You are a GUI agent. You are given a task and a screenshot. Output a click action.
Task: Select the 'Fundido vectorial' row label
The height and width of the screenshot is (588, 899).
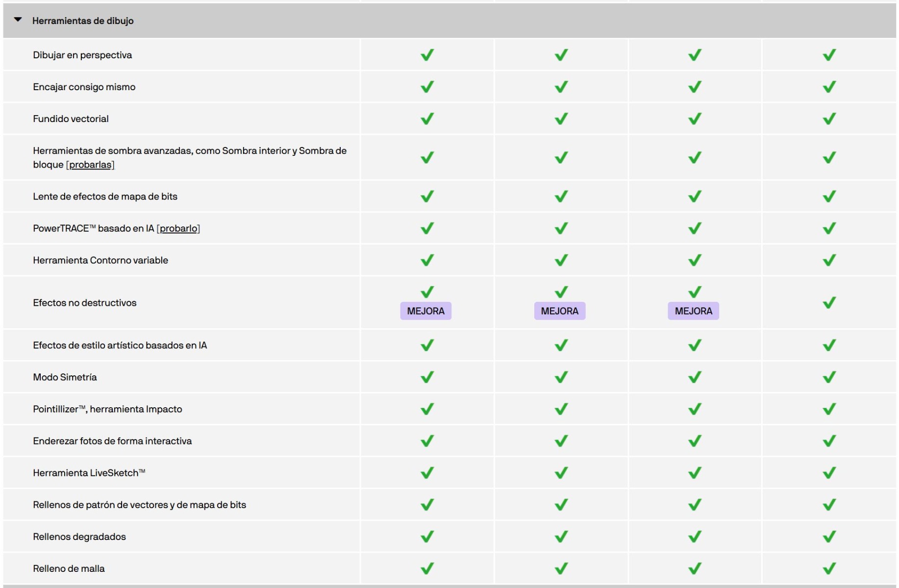pos(71,119)
